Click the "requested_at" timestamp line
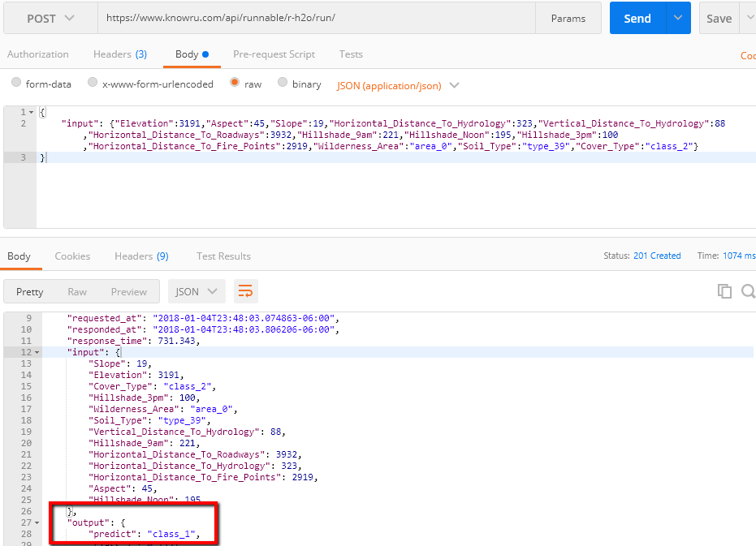Viewport: 756px width, 546px height. point(203,319)
